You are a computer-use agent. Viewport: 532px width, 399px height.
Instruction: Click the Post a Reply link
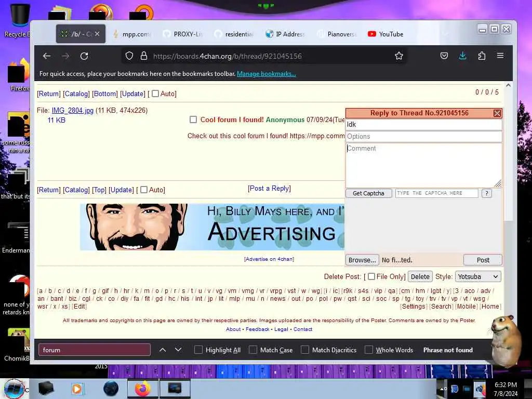[x=269, y=188]
